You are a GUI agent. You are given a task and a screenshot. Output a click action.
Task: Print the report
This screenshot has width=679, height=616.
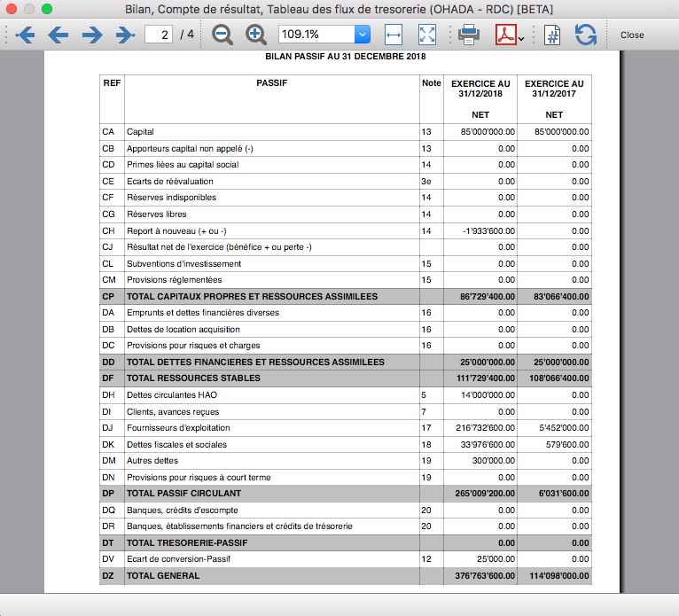pyautogui.click(x=469, y=35)
